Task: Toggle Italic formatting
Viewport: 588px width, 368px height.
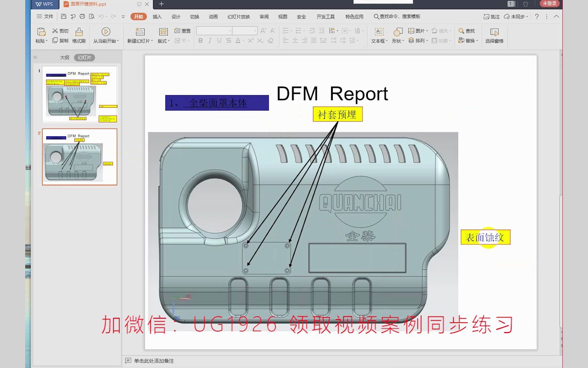Action: coord(210,41)
